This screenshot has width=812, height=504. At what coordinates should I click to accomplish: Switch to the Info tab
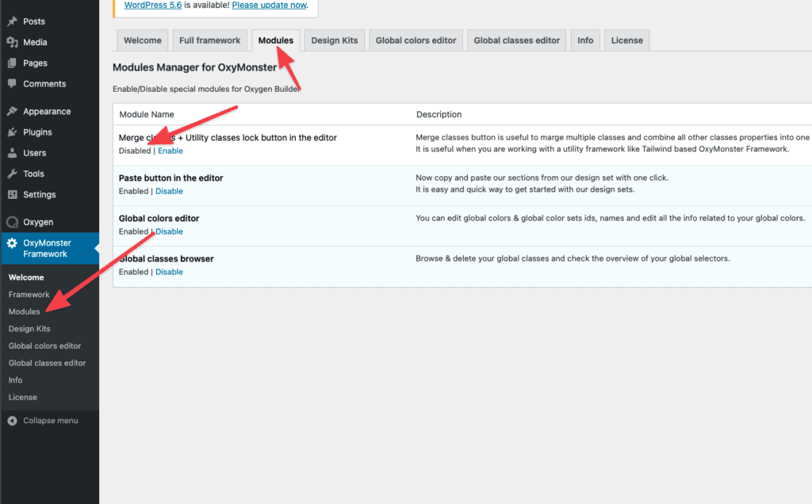click(x=585, y=40)
